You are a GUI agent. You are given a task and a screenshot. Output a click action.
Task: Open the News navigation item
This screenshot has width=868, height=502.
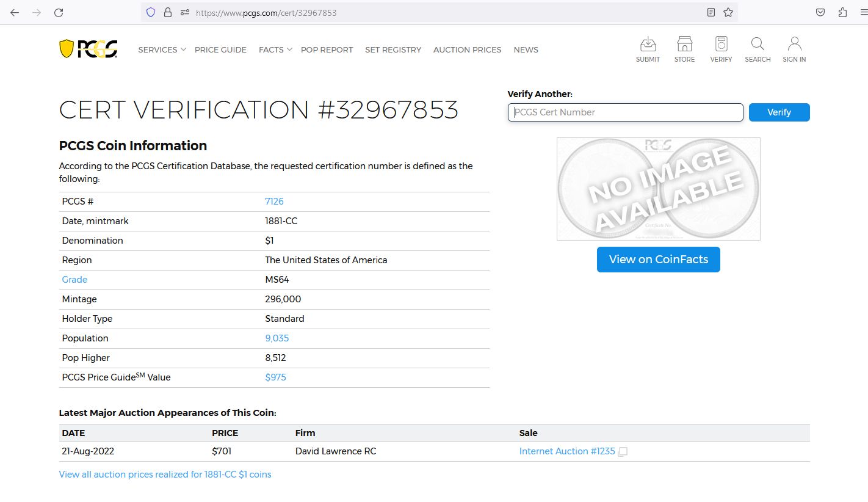point(526,49)
